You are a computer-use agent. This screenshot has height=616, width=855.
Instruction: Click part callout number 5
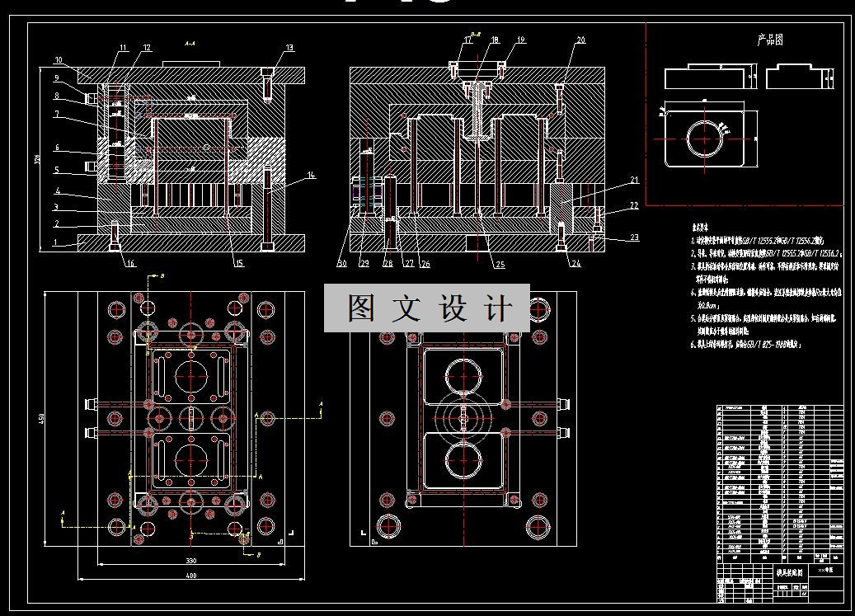coord(56,170)
